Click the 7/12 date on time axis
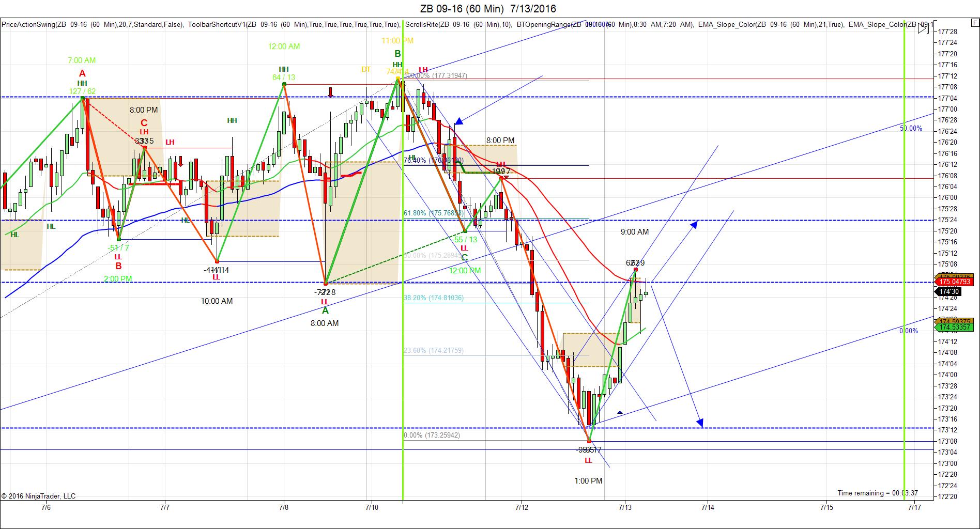Screen dimensions: 980x529 522,508
